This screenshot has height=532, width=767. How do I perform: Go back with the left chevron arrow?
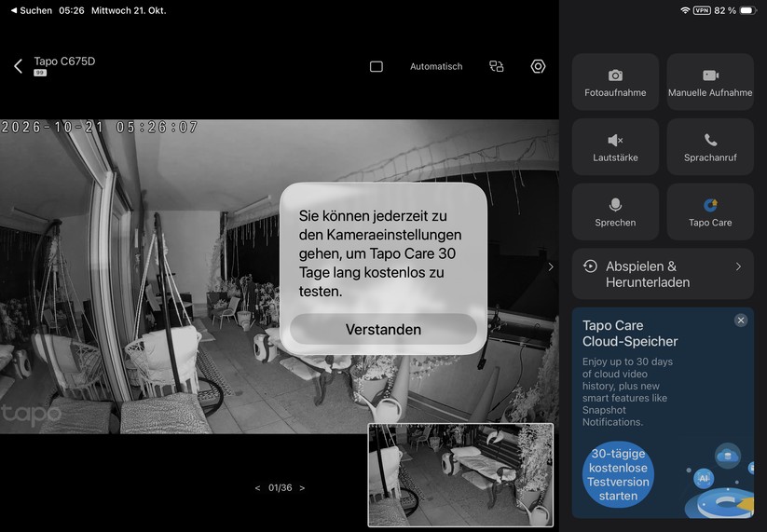[18, 66]
